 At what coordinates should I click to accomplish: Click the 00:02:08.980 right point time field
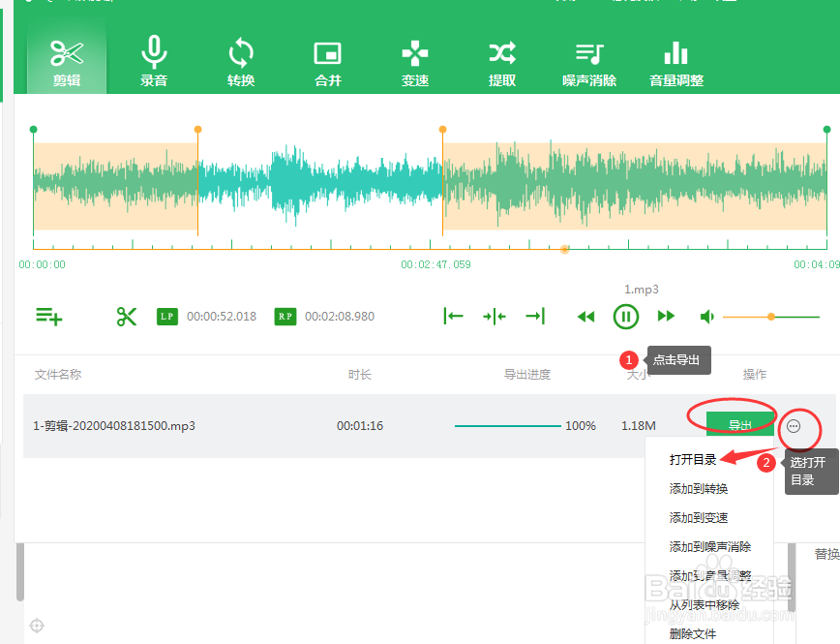(x=340, y=317)
